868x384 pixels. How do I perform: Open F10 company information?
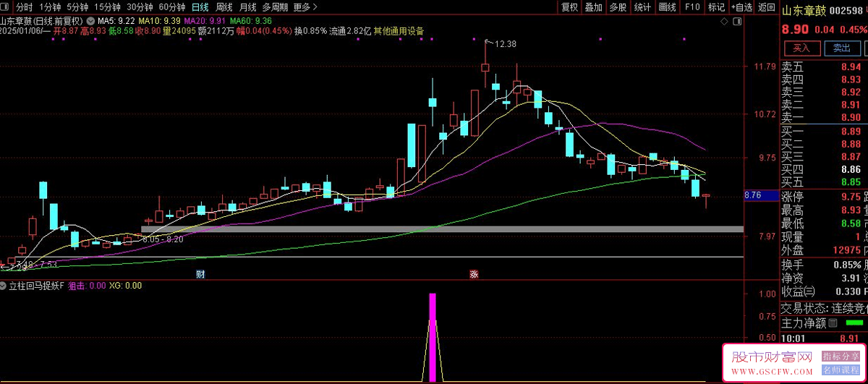click(x=692, y=7)
